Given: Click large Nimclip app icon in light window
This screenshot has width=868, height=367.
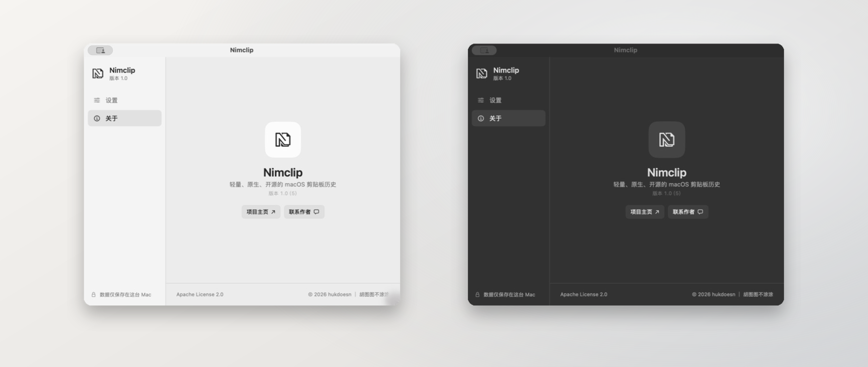Looking at the screenshot, I should click(283, 140).
